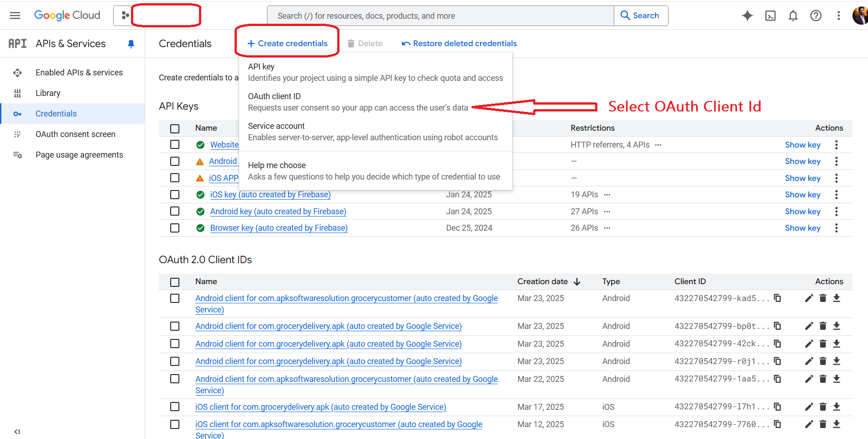The image size is (868, 439).
Task: Open OAuth consent screen page
Action: [75, 134]
